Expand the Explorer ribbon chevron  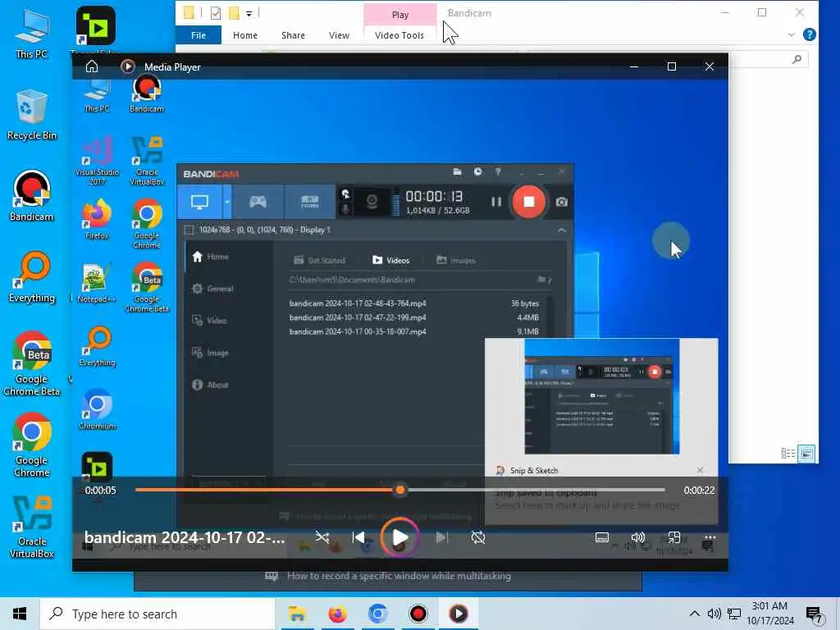click(792, 34)
